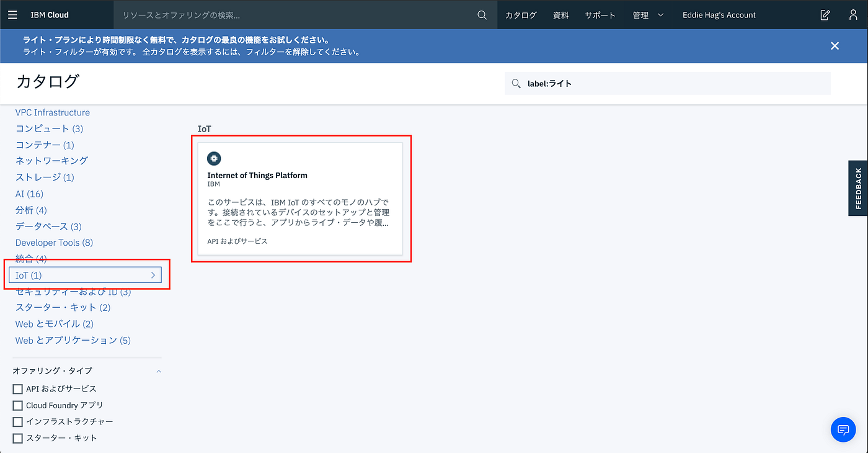This screenshot has width=868, height=453.
Task: Click the search magnifier in top bar
Action: pyautogui.click(x=482, y=15)
